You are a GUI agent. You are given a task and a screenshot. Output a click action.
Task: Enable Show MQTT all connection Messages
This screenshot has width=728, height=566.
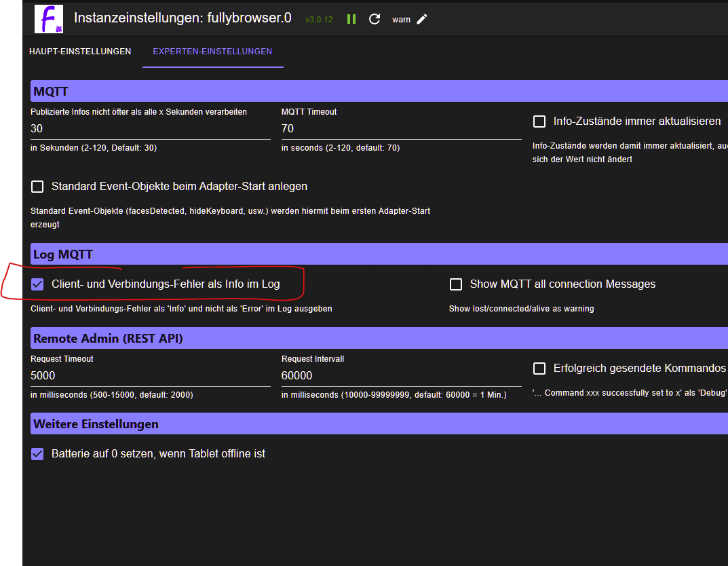[456, 284]
